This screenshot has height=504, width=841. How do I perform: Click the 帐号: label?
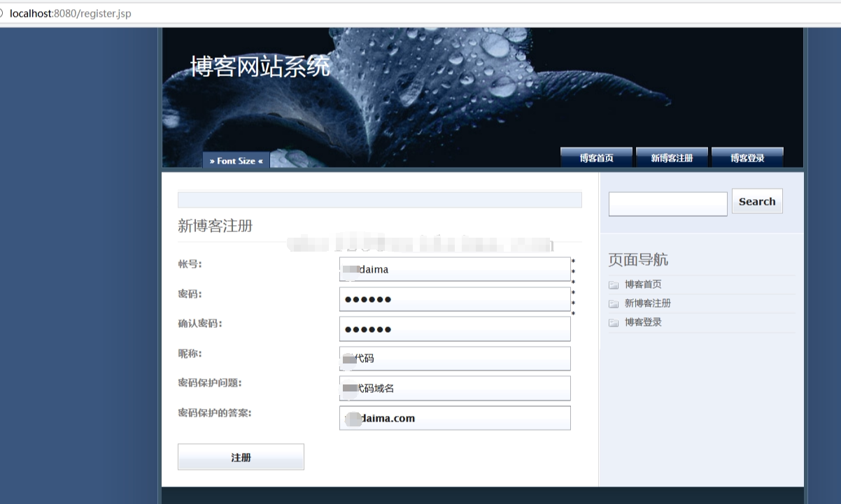(x=190, y=264)
